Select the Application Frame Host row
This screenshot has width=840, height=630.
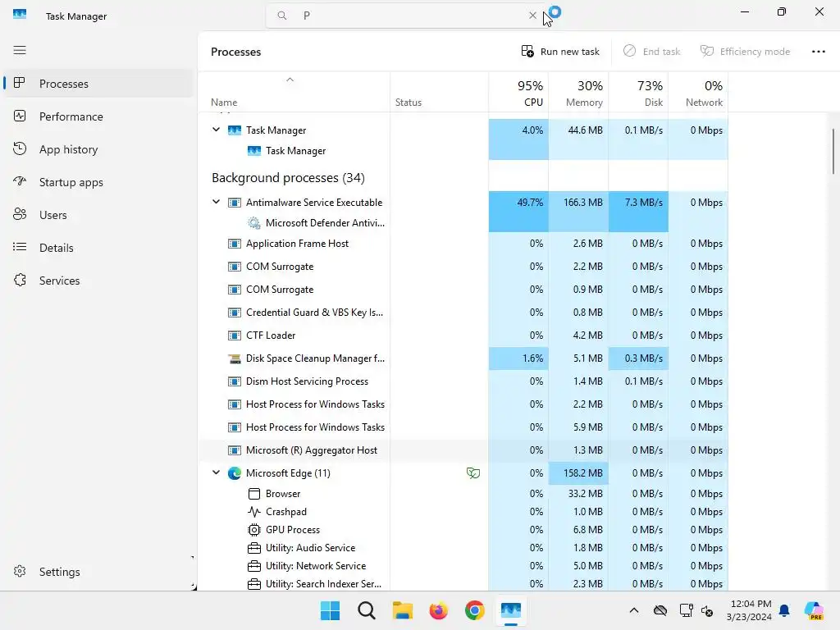coord(464,243)
